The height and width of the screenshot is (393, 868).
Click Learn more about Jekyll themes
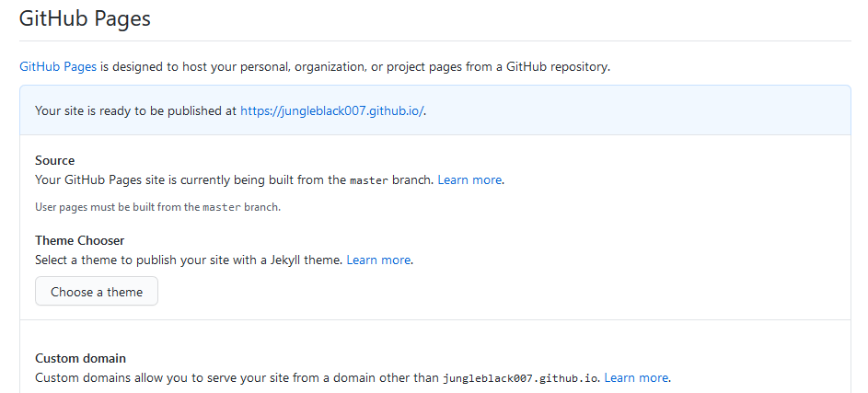(x=378, y=260)
